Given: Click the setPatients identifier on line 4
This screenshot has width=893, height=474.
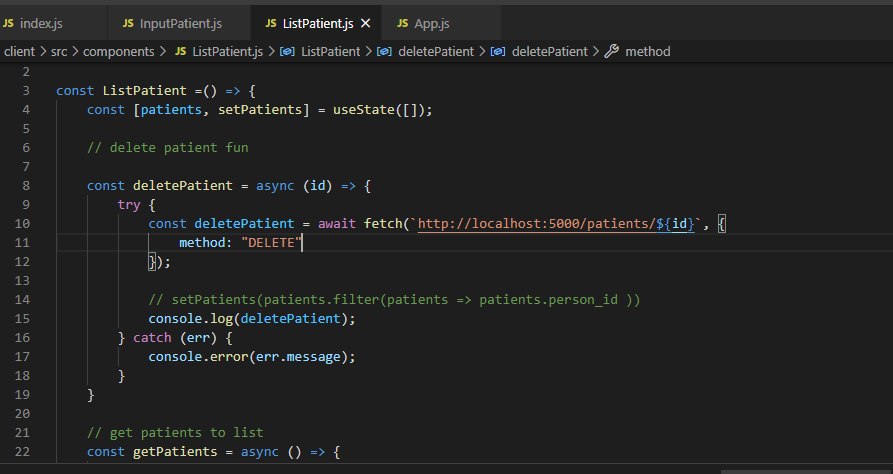Looking at the screenshot, I should 260,109.
